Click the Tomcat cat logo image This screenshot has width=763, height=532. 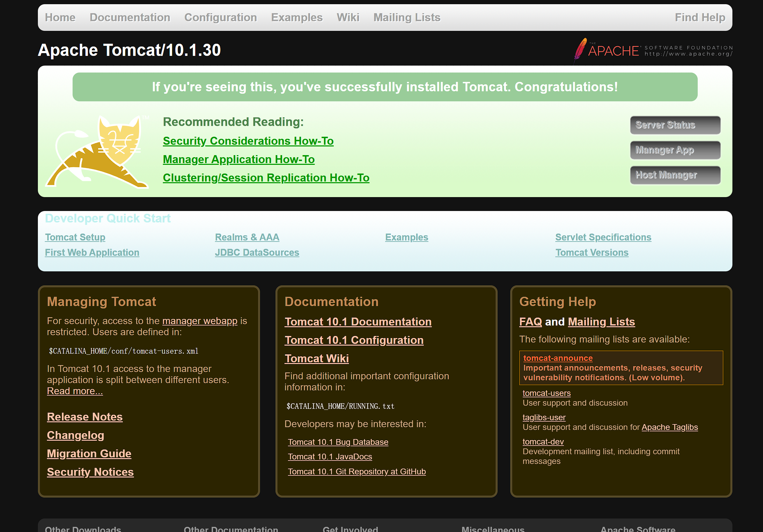coord(99,151)
